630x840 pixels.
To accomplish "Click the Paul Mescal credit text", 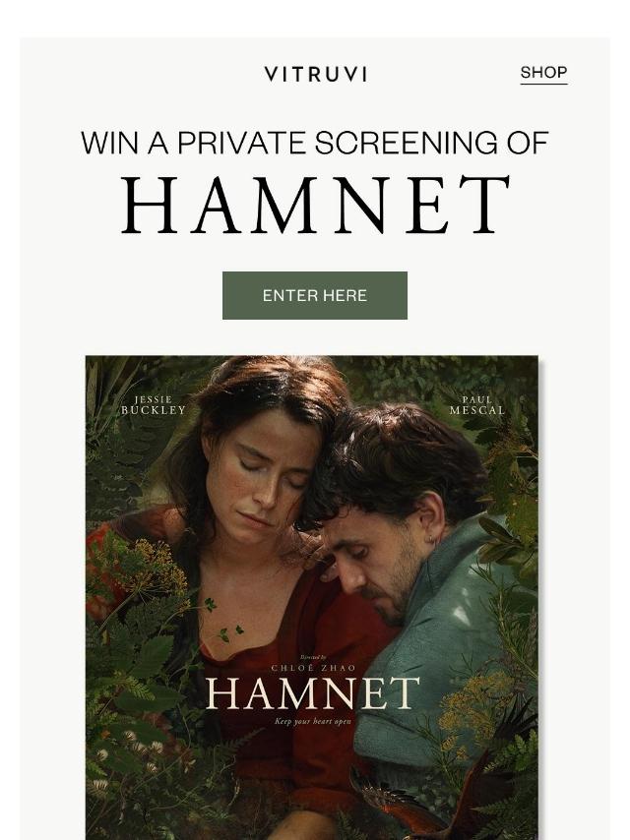I will pyautogui.click(x=477, y=405).
